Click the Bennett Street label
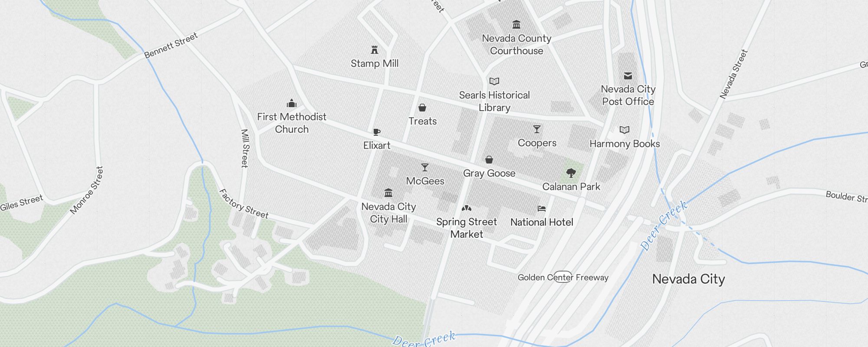 pyautogui.click(x=171, y=45)
